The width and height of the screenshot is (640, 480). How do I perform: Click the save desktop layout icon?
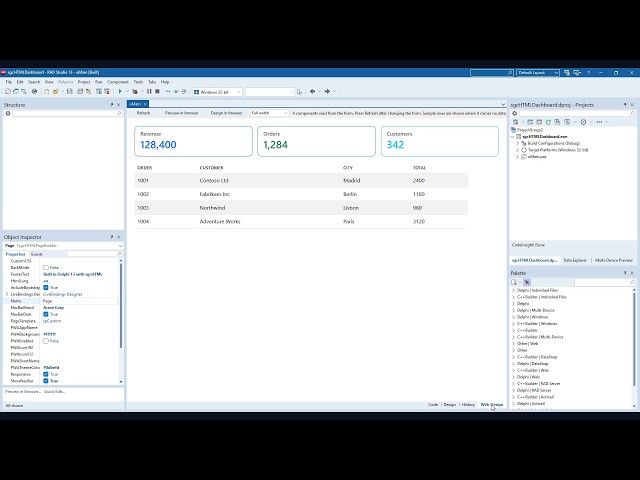pyautogui.click(x=567, y=73)
